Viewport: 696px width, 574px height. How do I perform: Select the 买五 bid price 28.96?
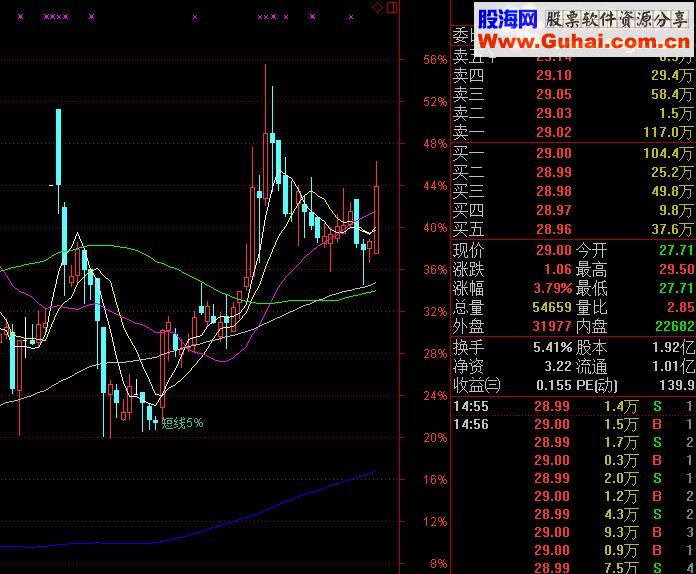click(554, 230)
